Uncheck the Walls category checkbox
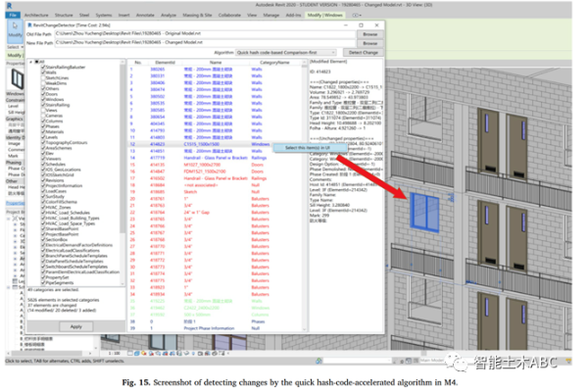 [x=43, y=73]
